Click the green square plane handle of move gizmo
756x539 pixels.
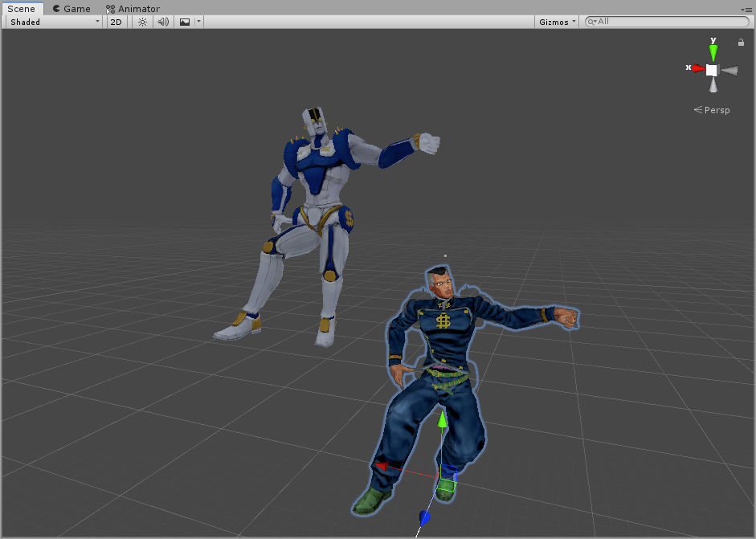[446, 485]
